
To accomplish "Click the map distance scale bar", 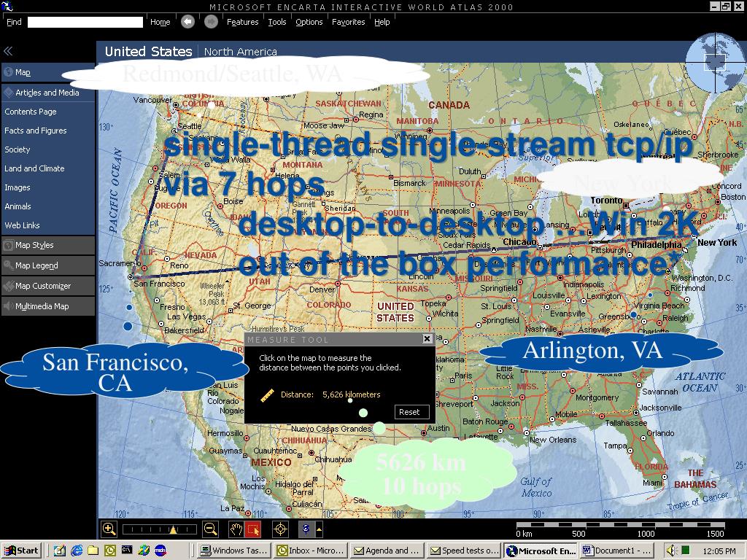I will 620,525.
